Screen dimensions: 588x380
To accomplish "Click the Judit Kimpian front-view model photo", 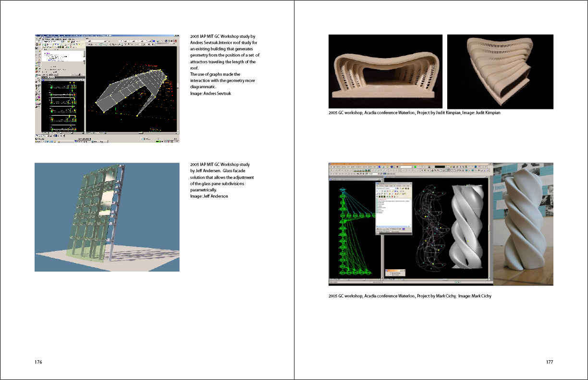I will (x=385, y=71).
